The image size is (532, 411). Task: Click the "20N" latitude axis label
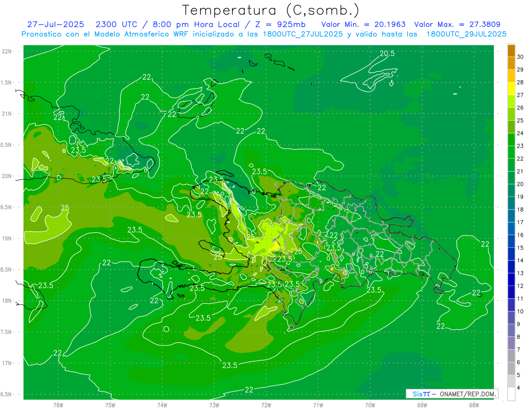[x=6, y=176]
